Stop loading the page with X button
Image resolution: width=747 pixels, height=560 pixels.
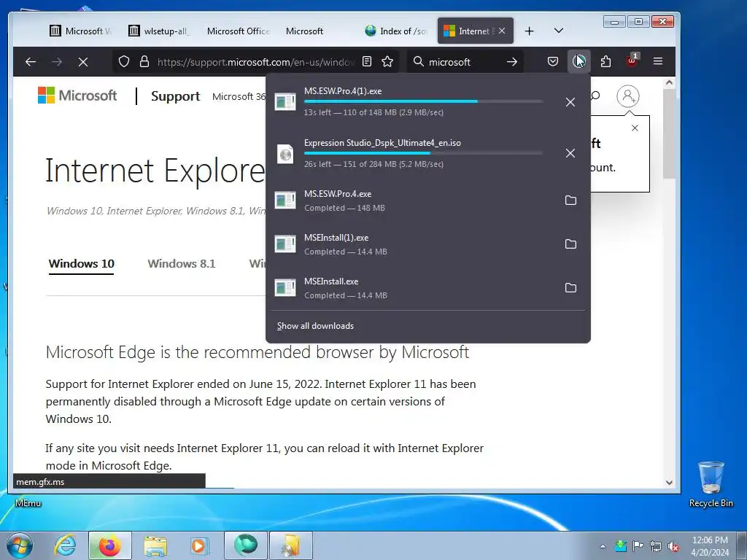(83, 62)
